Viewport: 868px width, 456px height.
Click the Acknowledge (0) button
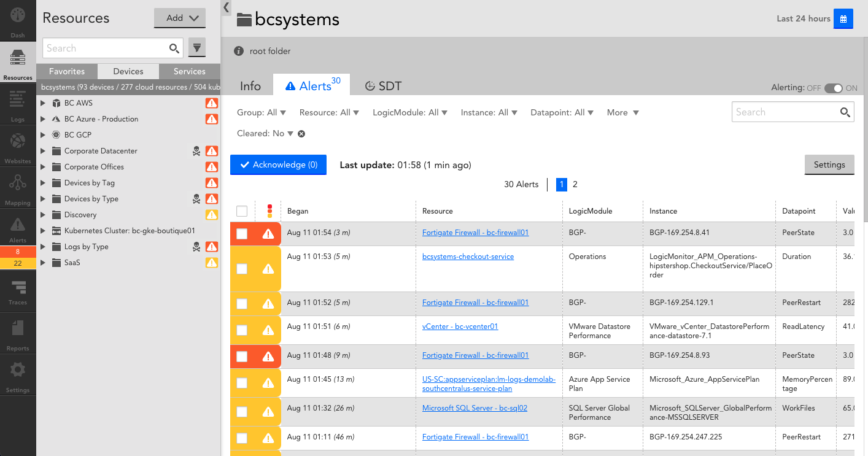click(x=278, y=165)
